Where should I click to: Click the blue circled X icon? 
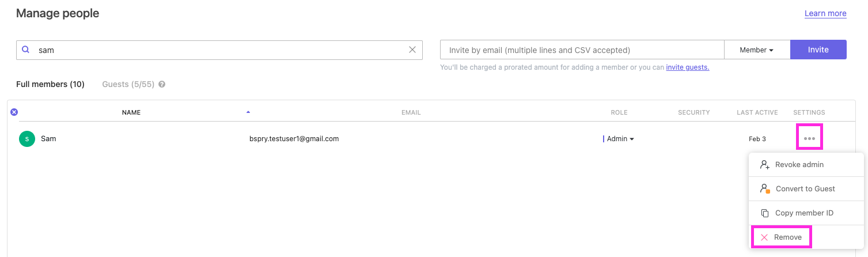tap(14, 112)
